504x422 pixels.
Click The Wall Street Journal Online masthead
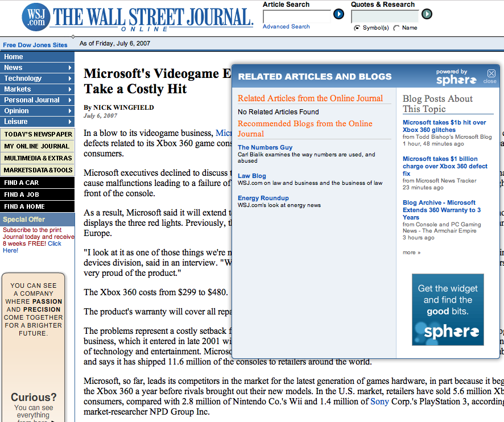(153, 18)
